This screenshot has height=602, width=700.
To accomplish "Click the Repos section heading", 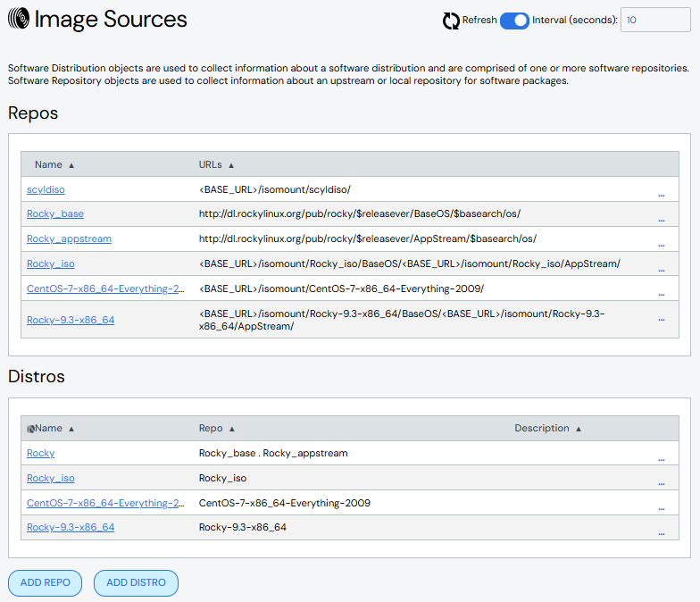I will tap(33, 113).
